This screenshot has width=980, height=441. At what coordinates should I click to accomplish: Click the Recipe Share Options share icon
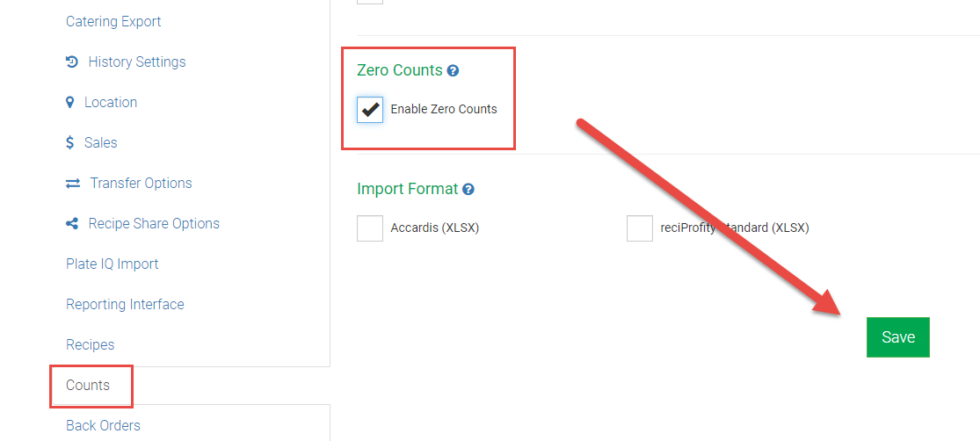point(72,223)
